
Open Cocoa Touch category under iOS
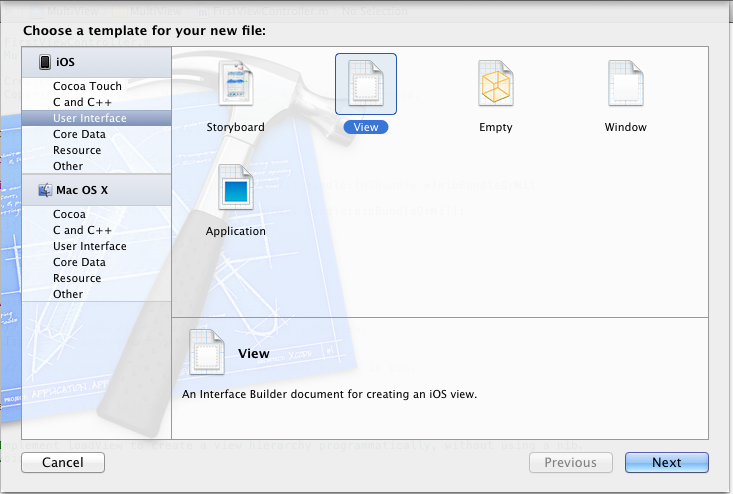[x=87, y=86]
